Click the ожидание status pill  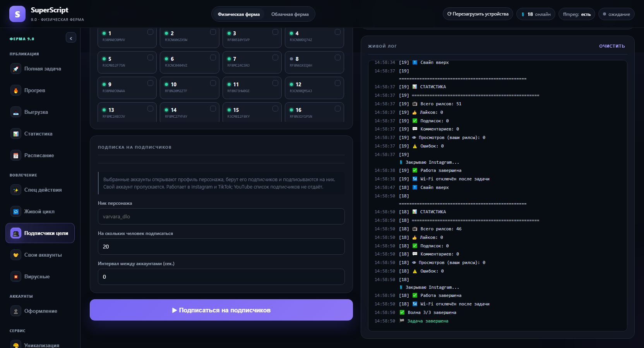tap(617, 14)
